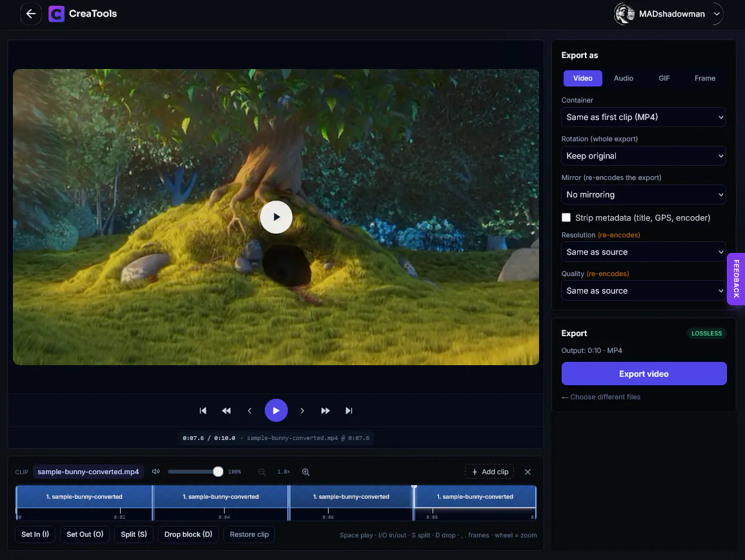The image size is (745, 560).
Task: Mute the clip with speaker icon
Action: coord(156,472)
